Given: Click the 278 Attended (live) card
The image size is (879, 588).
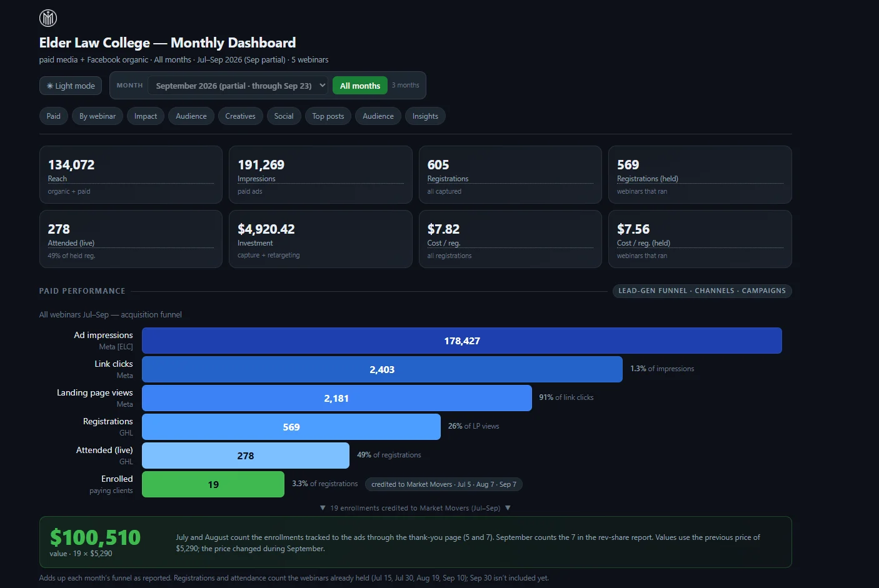Looking at the screenshot, I should click(x=131, y=239).
